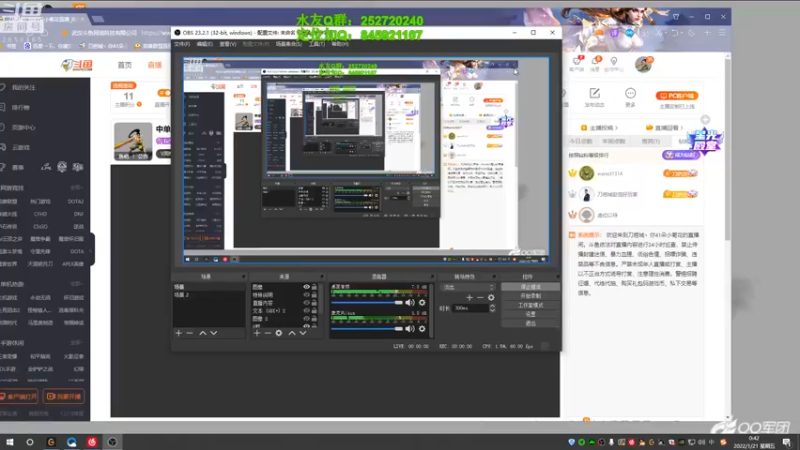Click round plus icon beside 直播回看
Viewport: 800px width, 450px height.
[705, 120]
